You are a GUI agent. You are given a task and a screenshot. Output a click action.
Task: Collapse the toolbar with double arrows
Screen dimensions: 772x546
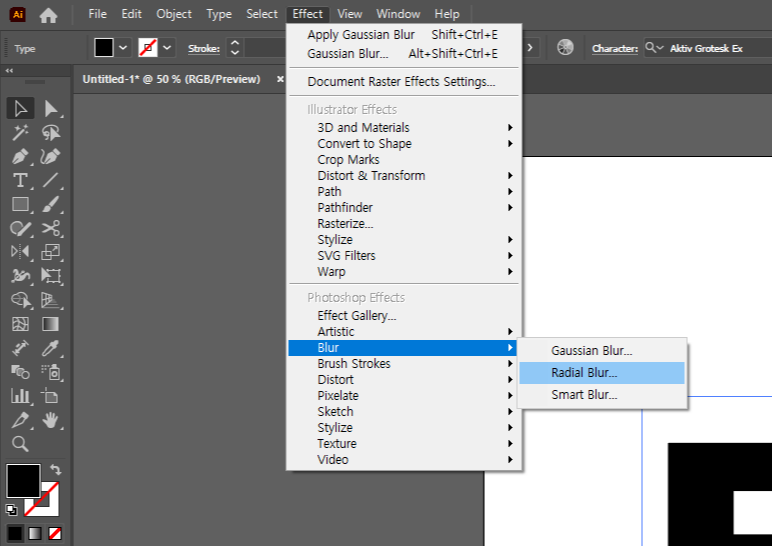point(9,70)
